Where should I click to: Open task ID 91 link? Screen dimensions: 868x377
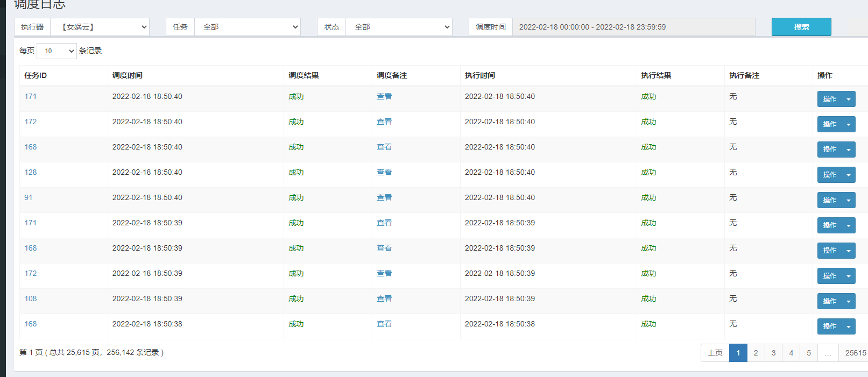(x=29, y=197)
